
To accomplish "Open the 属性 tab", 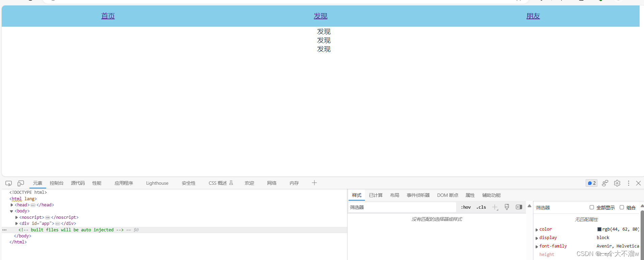I will pyautogui.click(x=470, y=195).
